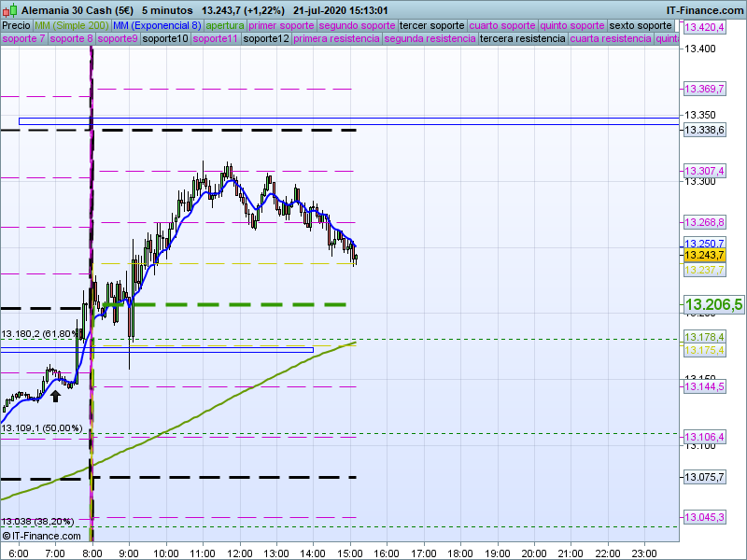Viewport: 747px width, 560px height.
Task: Click the IT-Finance.com link in the title bar
Action: [705, 10]
